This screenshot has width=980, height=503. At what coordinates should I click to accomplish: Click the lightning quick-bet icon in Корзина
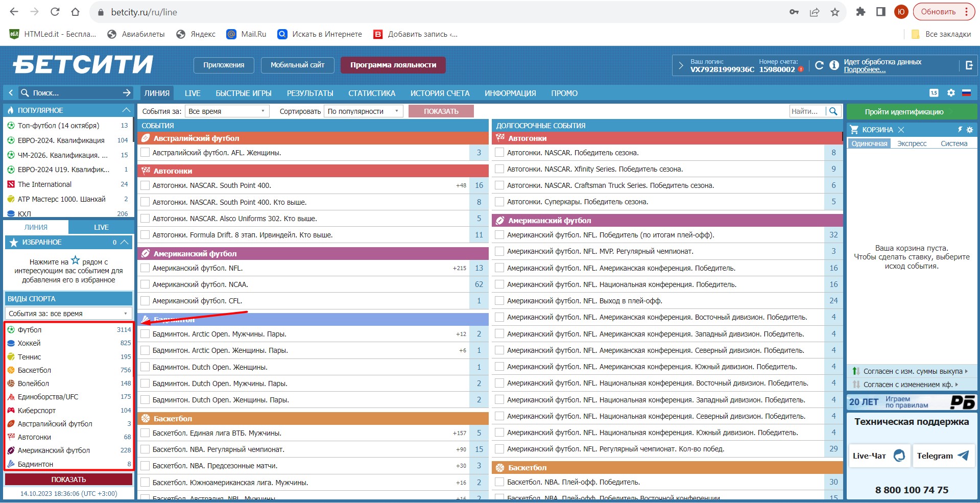(x=960, y=130)
